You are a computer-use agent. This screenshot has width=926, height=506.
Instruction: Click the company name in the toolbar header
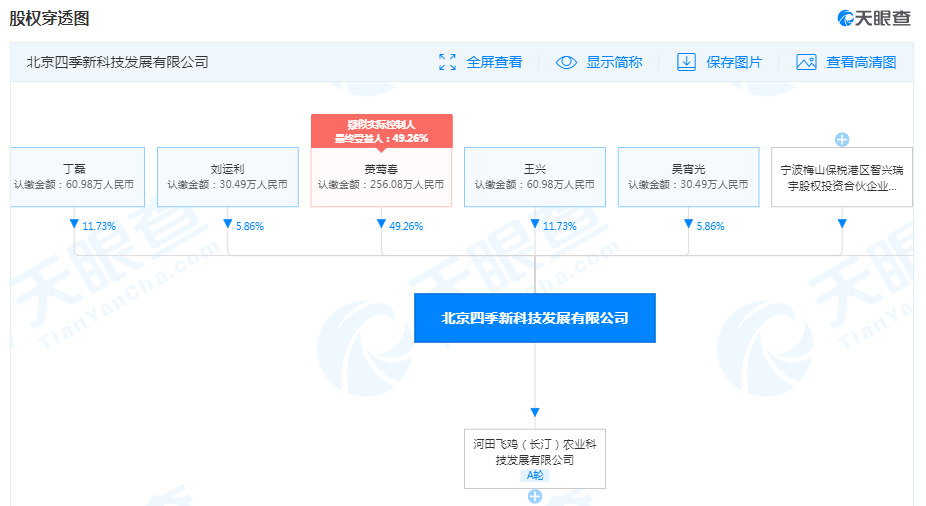[117, 62]
